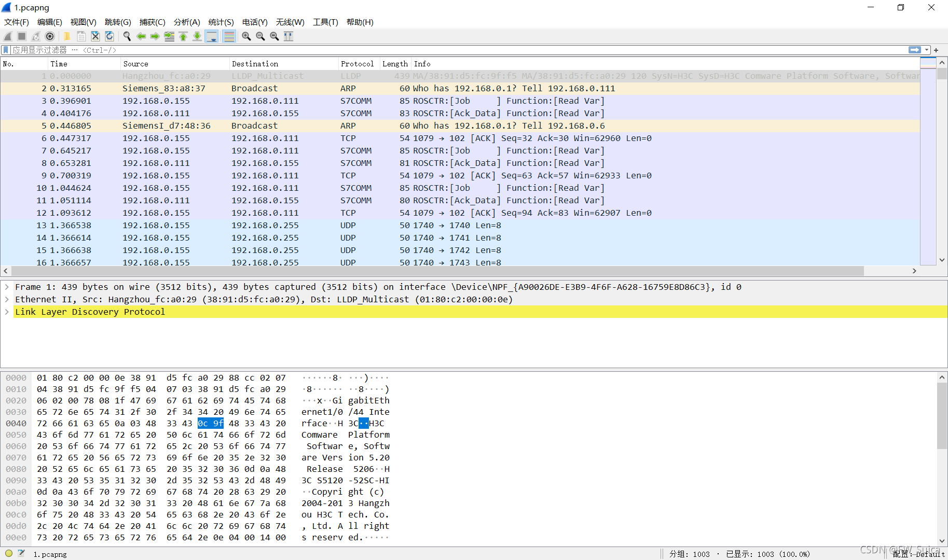Open the display filter bookmark menu
The width and height of the screenshot is (948, 560).
coord(6,50)
